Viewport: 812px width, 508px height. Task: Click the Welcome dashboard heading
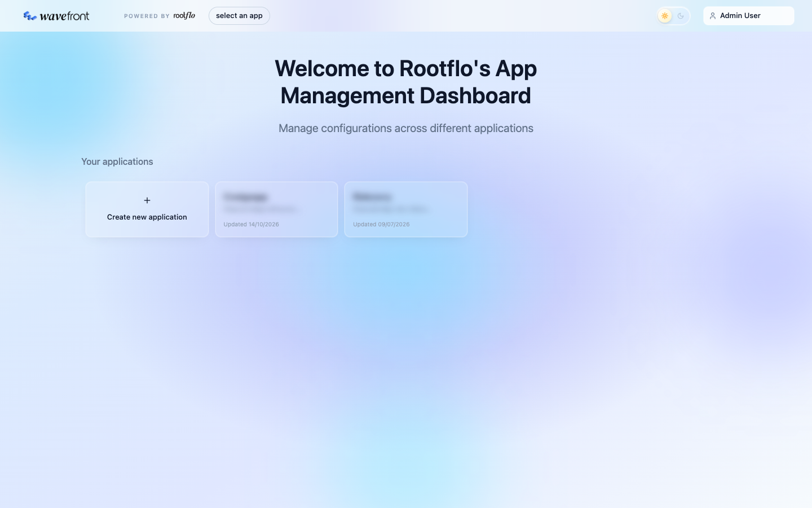coord(406,82)
